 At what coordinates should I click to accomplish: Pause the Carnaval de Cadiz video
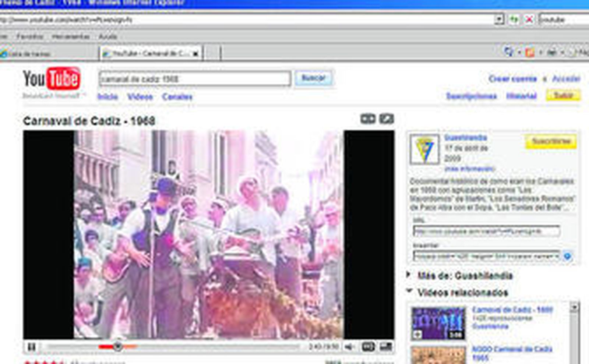(x=32, y=347)
